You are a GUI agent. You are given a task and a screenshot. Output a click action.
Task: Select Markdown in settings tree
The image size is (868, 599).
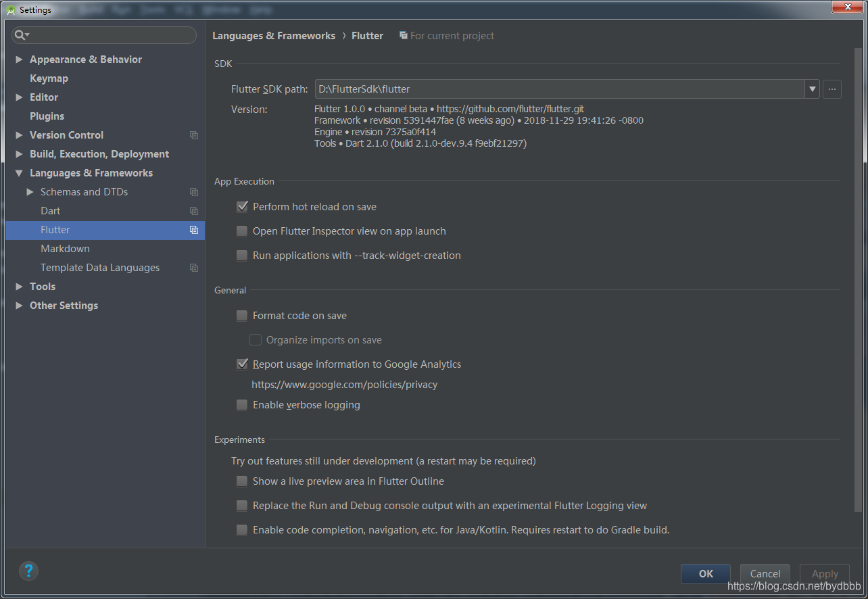point(65,249)
